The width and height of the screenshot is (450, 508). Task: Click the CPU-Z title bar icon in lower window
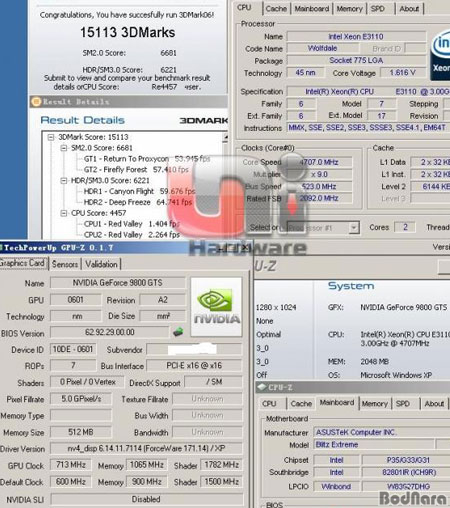click(262, 387)
